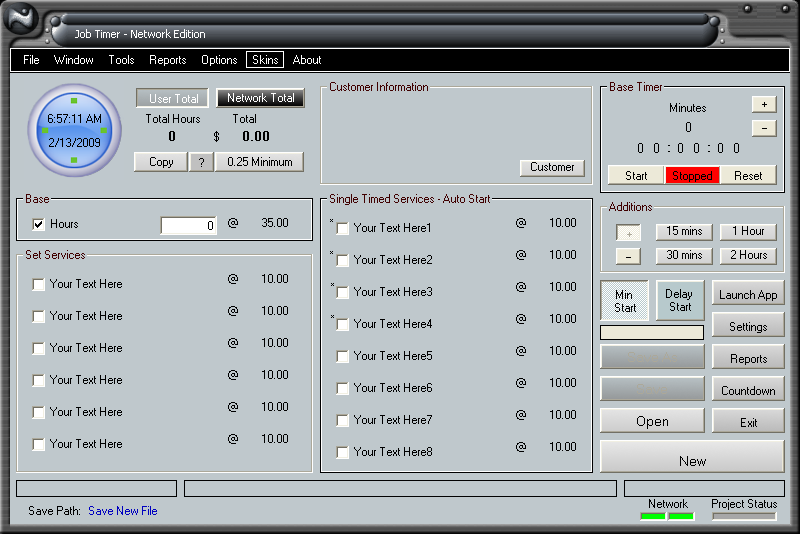Click the Exit button
800x534 pixels.
[748, 423]
